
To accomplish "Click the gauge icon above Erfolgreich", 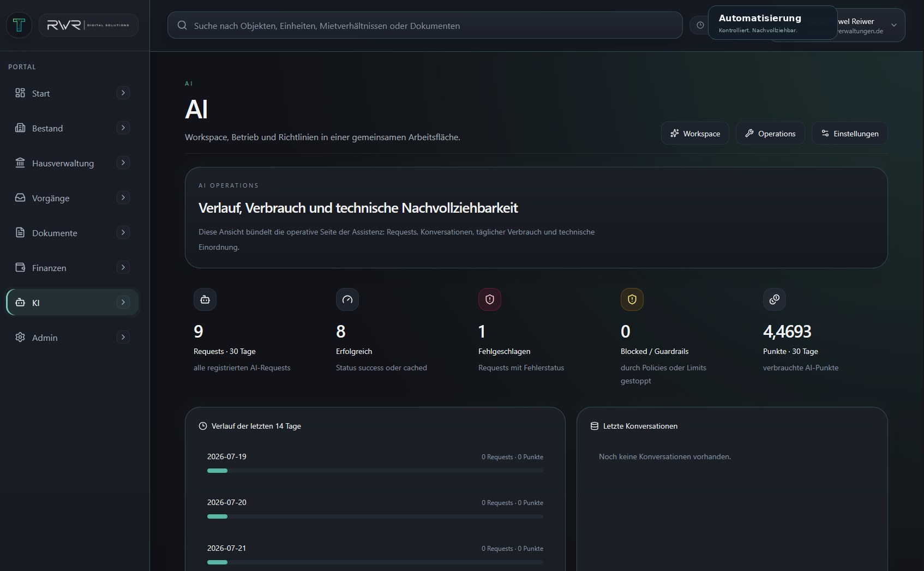I will coord(347,299).
